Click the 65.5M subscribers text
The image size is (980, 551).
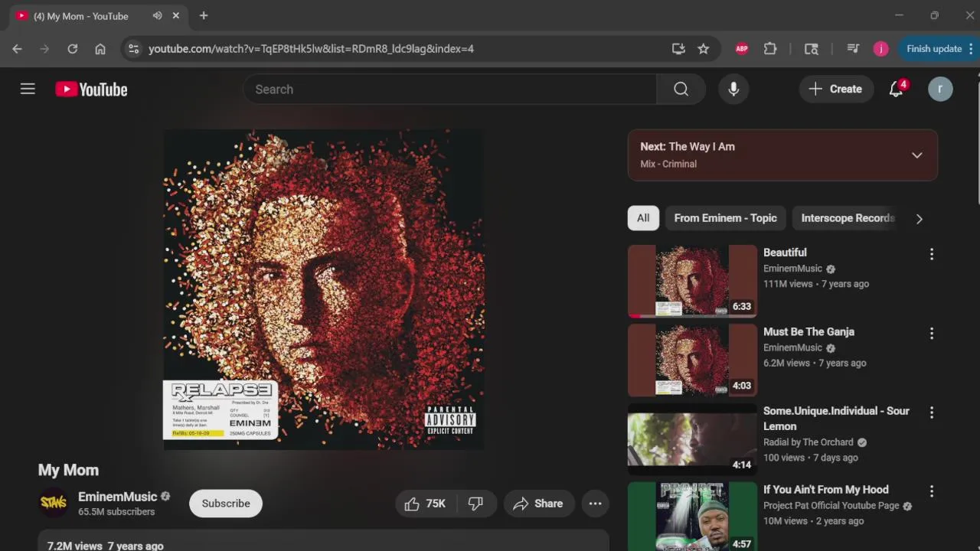(x=116, y=512)
